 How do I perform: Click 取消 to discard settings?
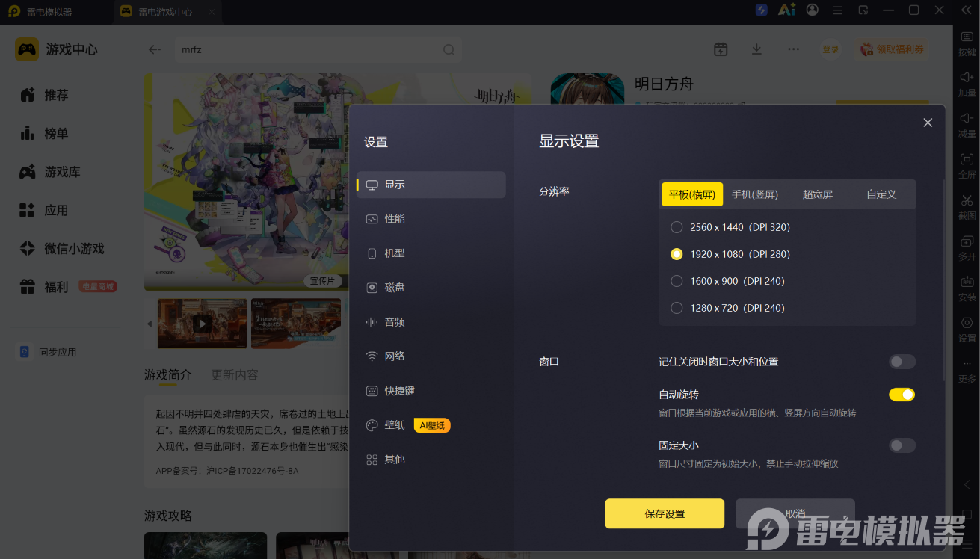795,513
